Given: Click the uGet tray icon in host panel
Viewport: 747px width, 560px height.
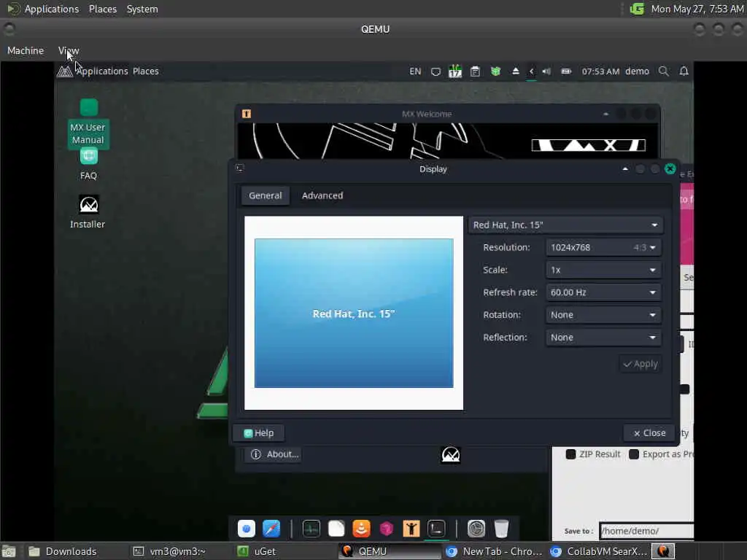Looking at the screenshot, I should pos(637,9).
